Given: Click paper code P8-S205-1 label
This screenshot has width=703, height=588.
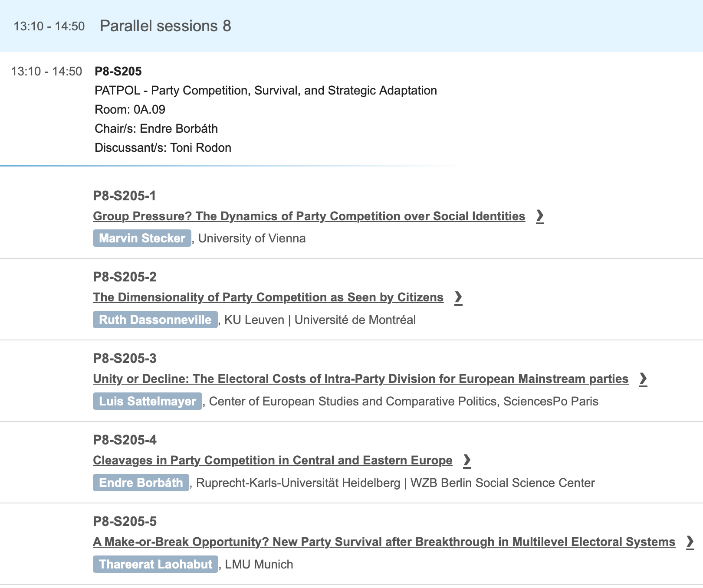Looking at the screenshot, I should [x=124, y=196].
